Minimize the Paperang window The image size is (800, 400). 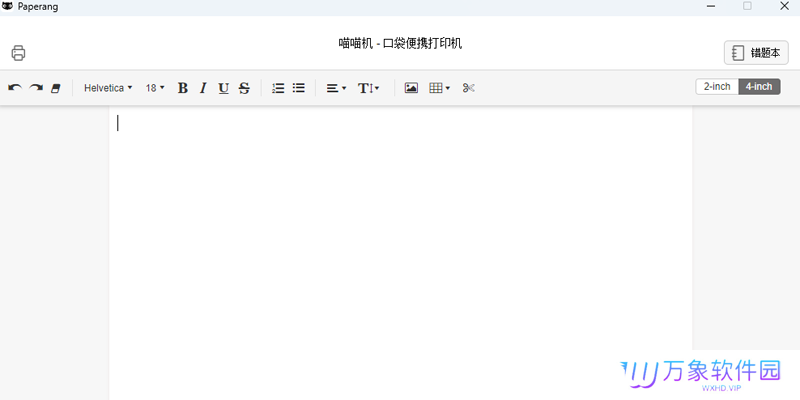click(710, 6)
